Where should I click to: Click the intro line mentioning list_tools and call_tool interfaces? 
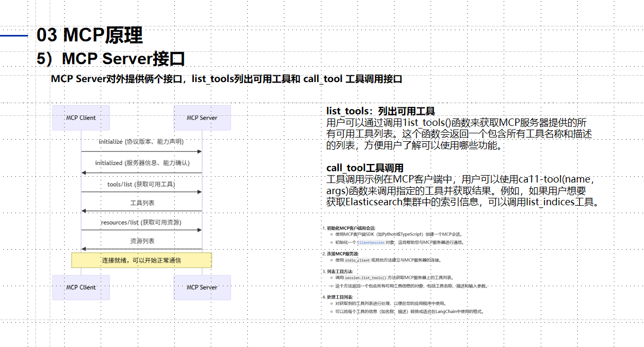227,79
